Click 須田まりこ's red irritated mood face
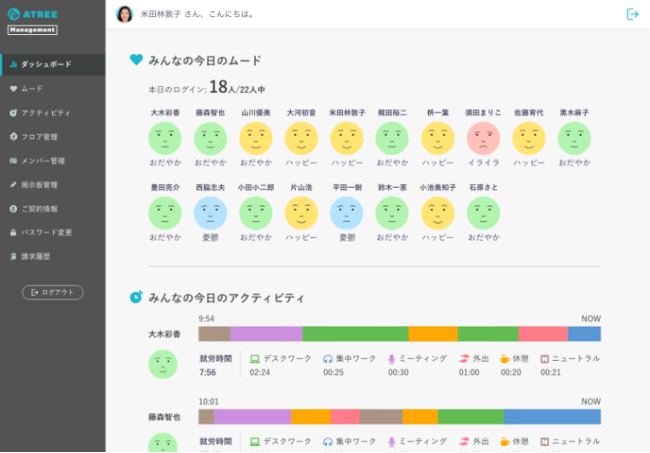Screen dimensions: 650x453 coord(484,138)
